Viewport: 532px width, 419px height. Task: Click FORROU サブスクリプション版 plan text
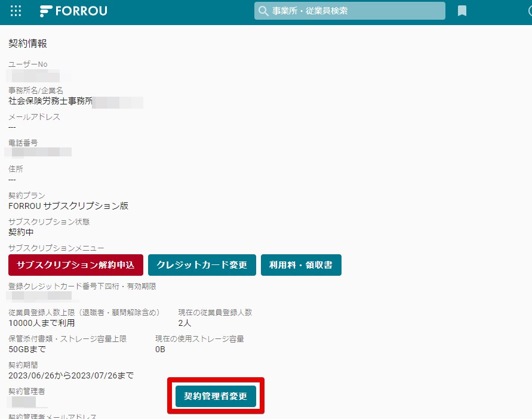(68, 206)
